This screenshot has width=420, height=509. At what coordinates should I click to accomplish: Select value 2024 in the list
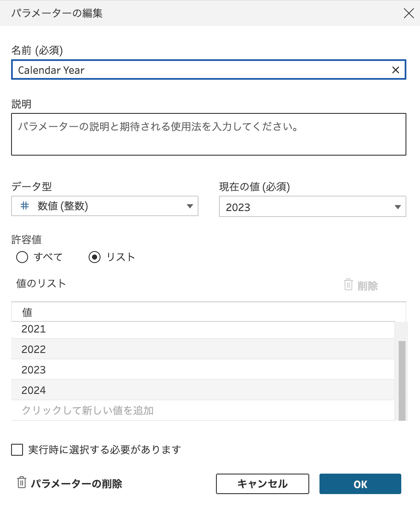click(203, 390)
